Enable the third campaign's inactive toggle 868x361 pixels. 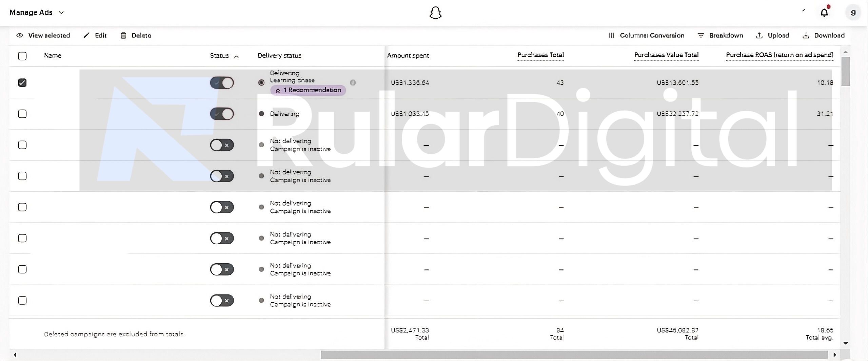(222, 145)
